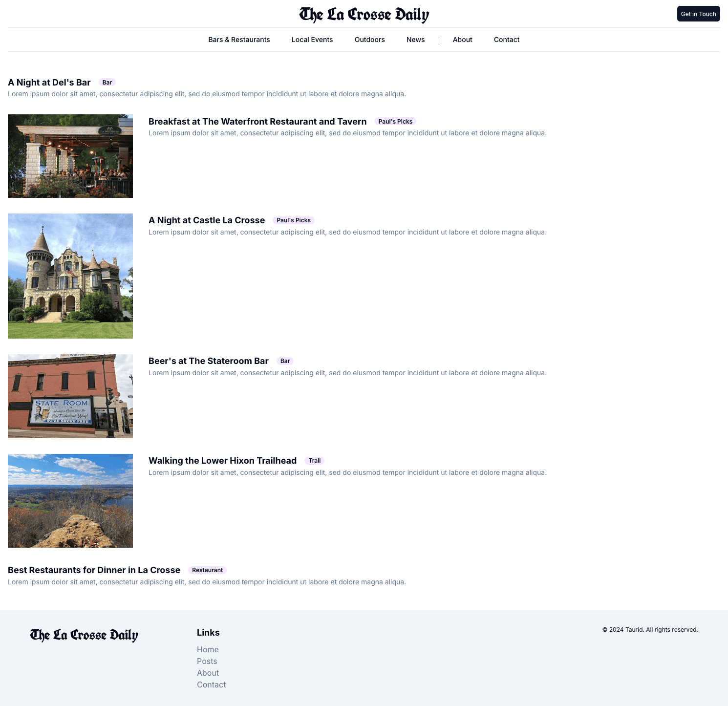Open the State Room bar image
Viewport: 728px width, 706px height.
pyautogui.click(x=70, y=396)
